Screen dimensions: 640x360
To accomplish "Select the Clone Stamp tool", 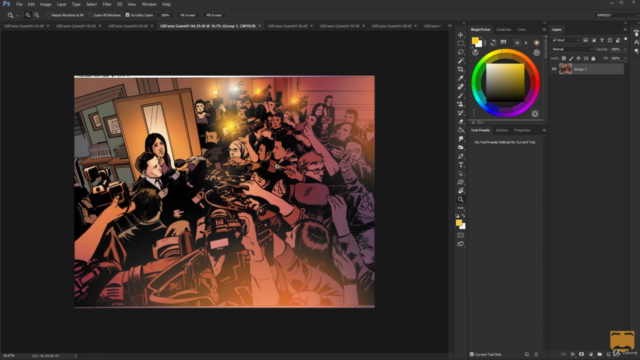I will (460, 104).
